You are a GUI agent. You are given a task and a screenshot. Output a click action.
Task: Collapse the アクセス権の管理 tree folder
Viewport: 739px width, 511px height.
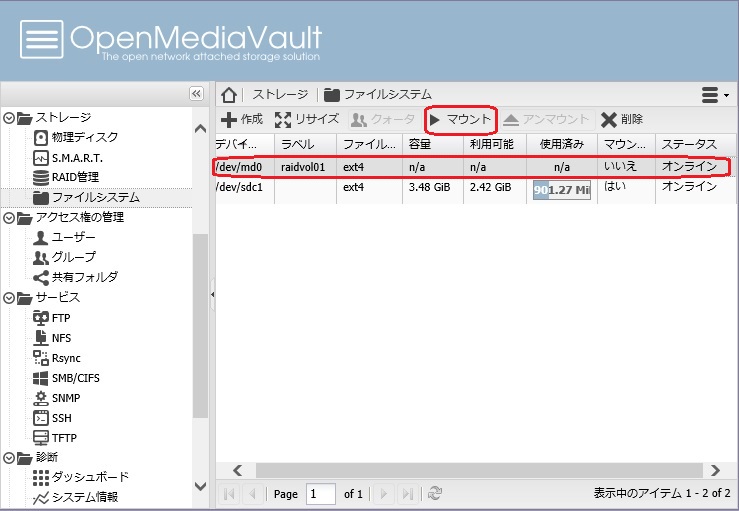click(9, 218)
